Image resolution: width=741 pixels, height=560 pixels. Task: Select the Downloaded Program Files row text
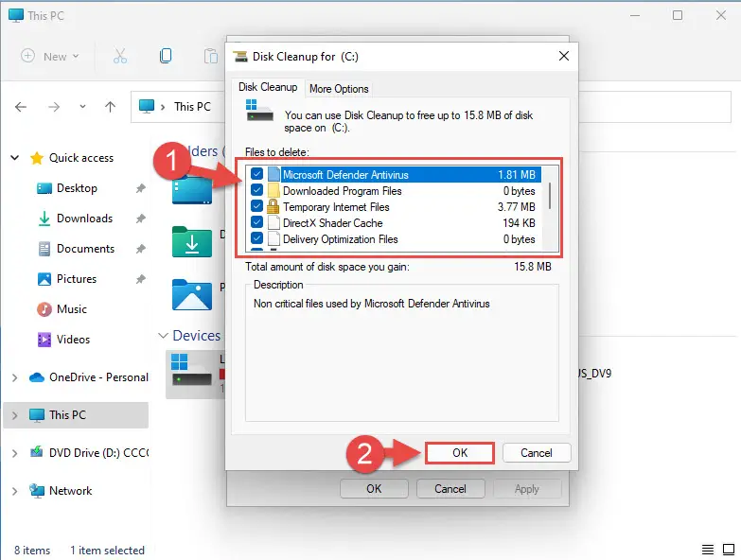click(343, 191)
